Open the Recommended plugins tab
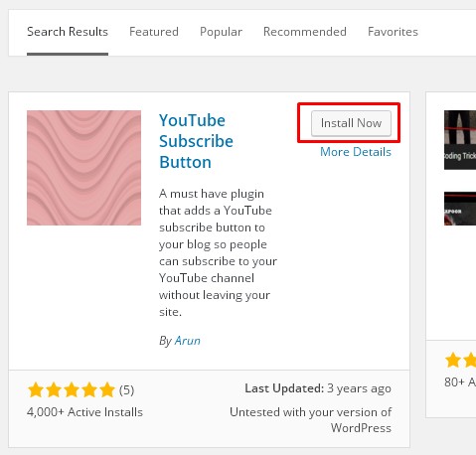This screenshot has width=476, height=455. pos(305,32)
